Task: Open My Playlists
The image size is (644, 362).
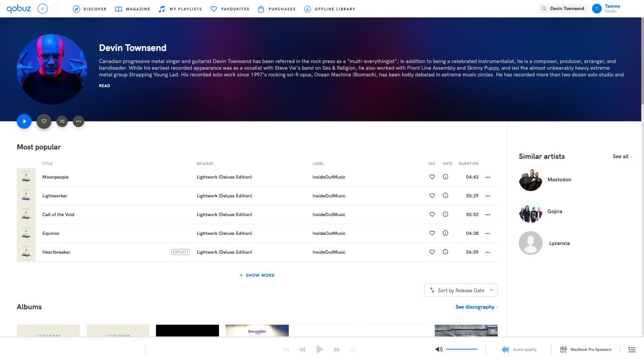Action: (x=180, y=9)
